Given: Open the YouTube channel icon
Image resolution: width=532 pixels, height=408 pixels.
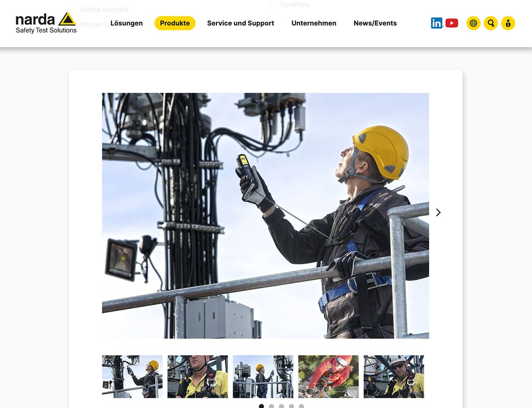Looking at the screenshot, I should [x=452, y=23].
